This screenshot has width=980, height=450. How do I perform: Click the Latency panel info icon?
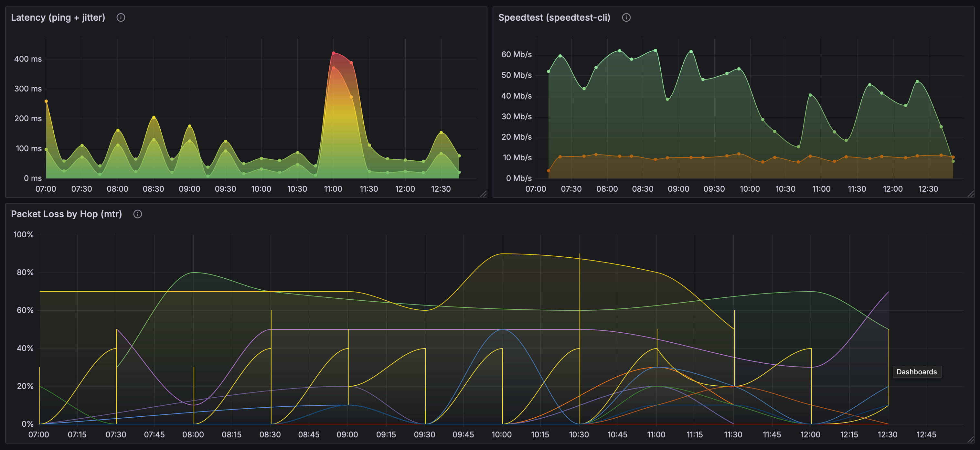tap(121, 17)
